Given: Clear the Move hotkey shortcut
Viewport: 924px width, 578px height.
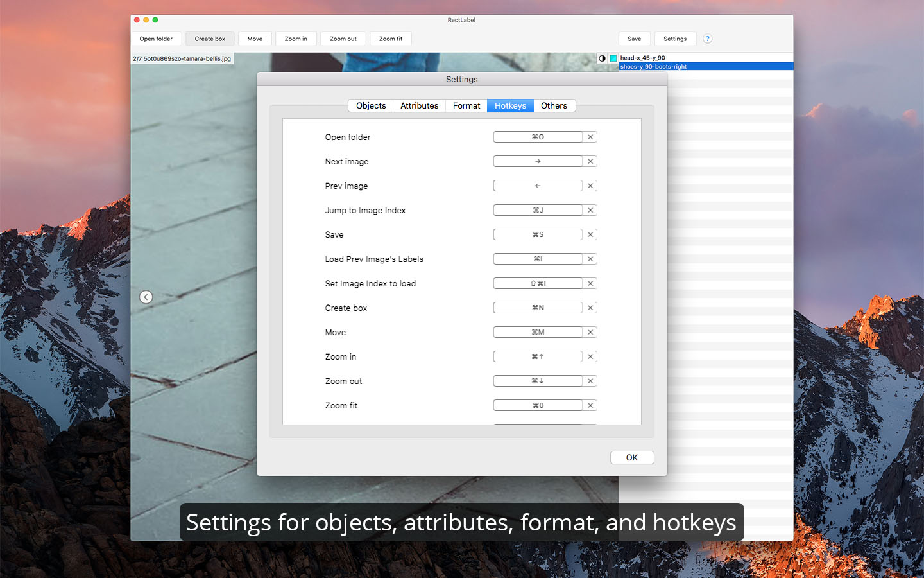Looking at the screenshot, I should click(590, 331).
